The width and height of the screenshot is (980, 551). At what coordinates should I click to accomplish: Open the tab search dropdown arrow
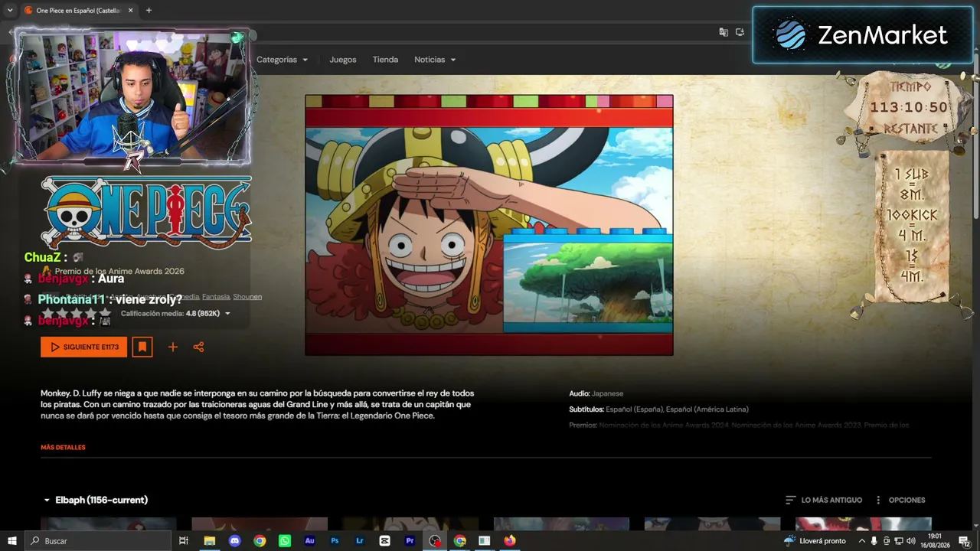(10, 10)
